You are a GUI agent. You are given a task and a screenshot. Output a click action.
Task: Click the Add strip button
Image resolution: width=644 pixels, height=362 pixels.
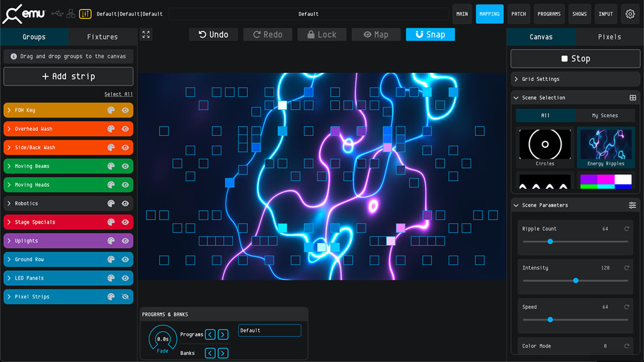[x=69, y=77]
